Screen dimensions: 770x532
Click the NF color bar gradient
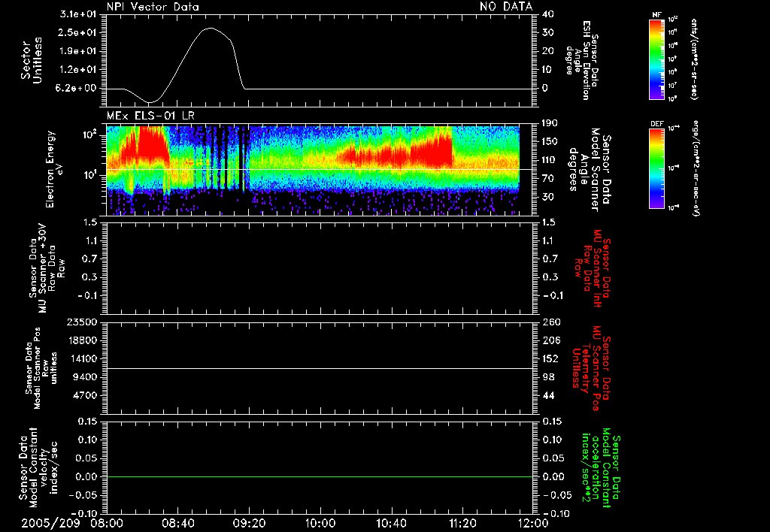(x=656, y=59)
